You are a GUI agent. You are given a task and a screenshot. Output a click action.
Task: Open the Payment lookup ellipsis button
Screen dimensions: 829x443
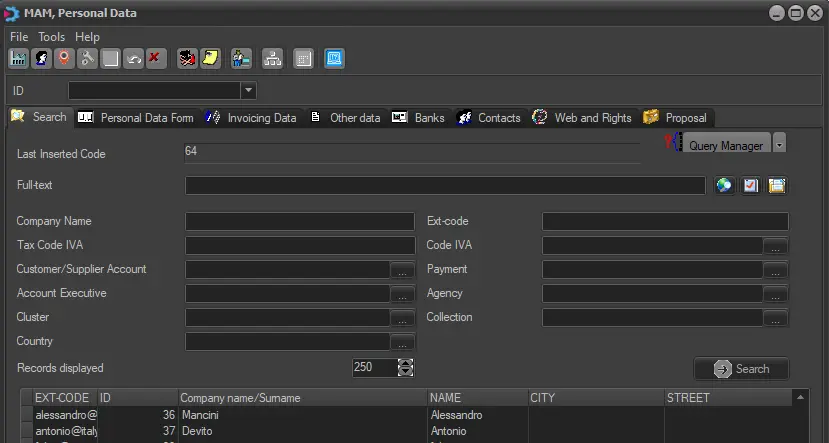(x=776, y=270)
